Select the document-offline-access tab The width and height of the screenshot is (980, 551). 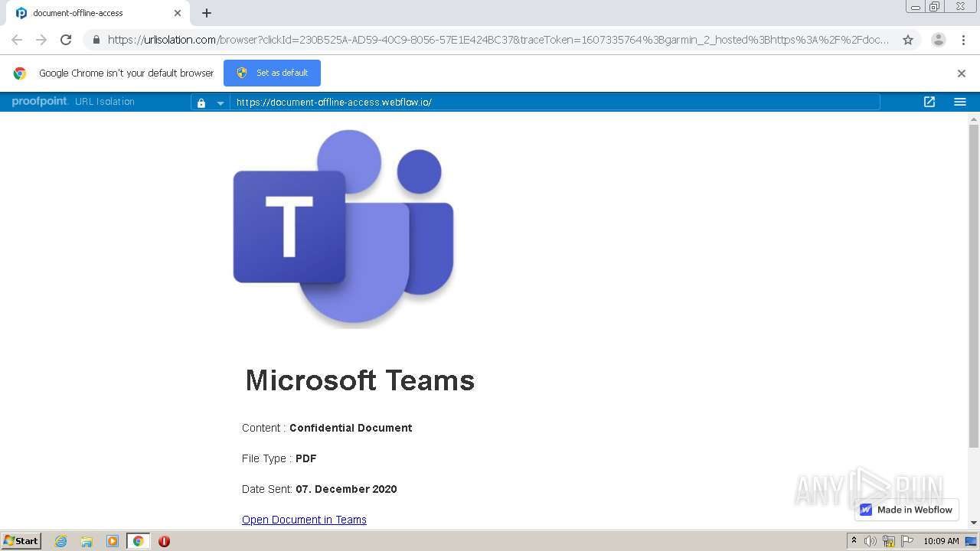tap(97, 13)
